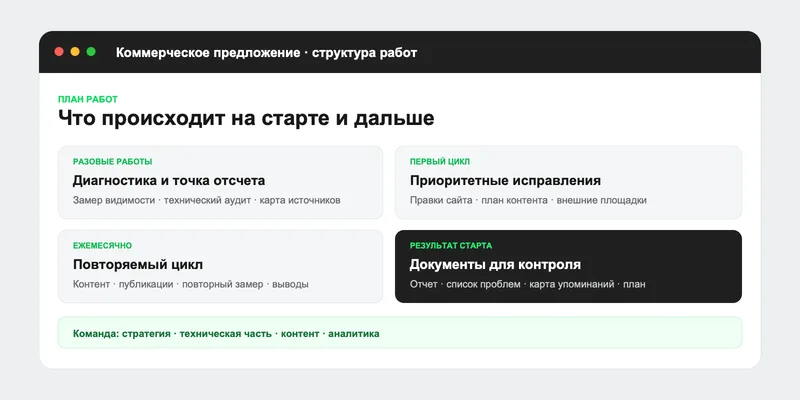Click the line 'Замер видимости · технический аудит · карта источников'

(x=207, y=201)
